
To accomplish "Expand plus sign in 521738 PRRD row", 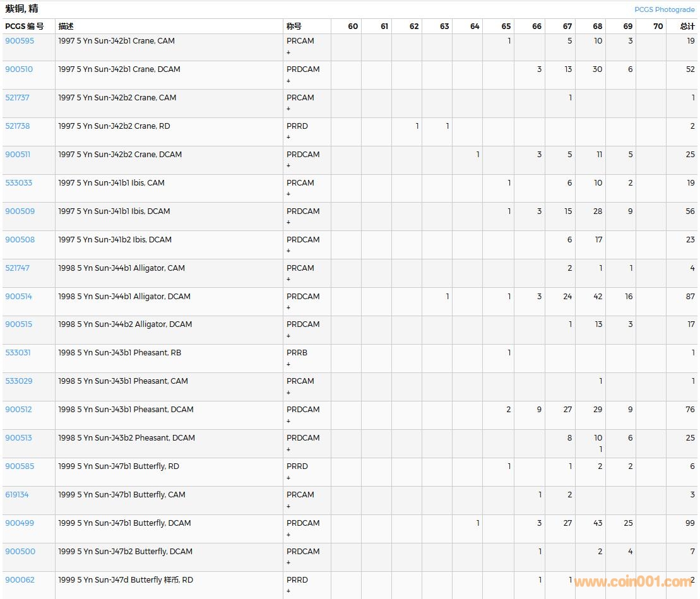I will (x=288, y=138).
